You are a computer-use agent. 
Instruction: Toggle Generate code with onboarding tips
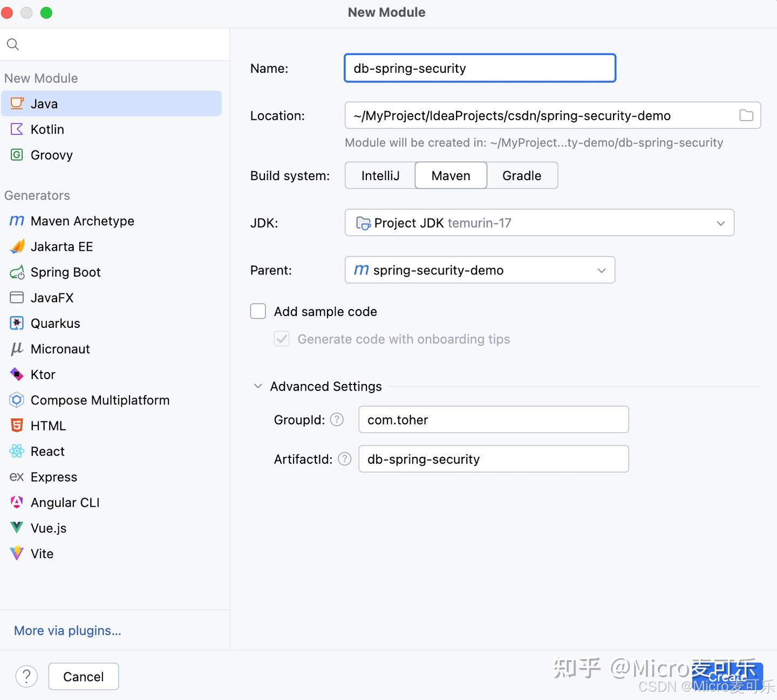(282, 339)
